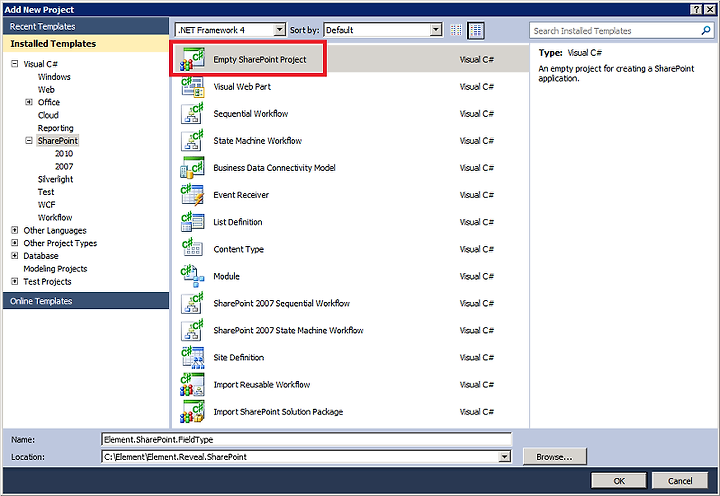Click the dialog help question mark button
The height and width of the screenshot is (496, 720).
[696, 9]
